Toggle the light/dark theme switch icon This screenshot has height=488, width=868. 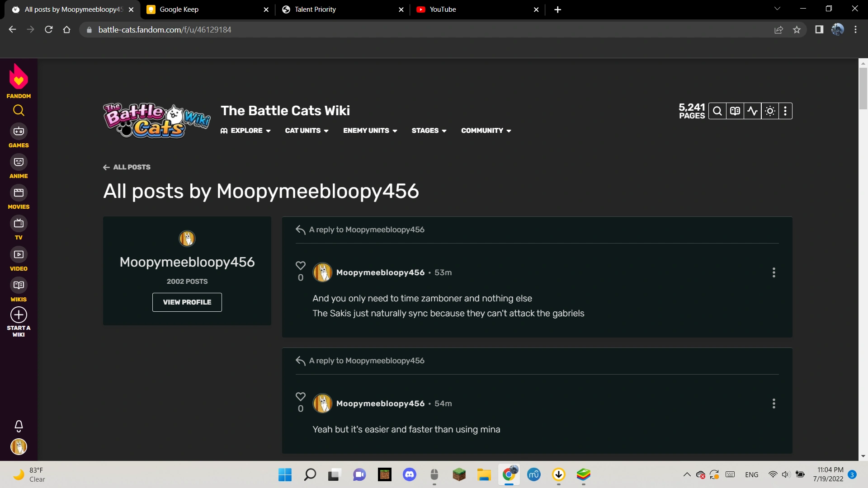(770, 111)
